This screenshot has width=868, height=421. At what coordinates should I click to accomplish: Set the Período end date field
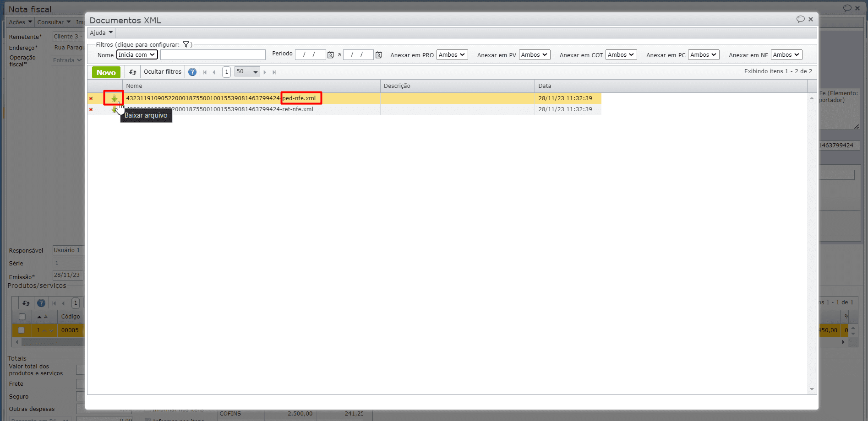[358, 55]
